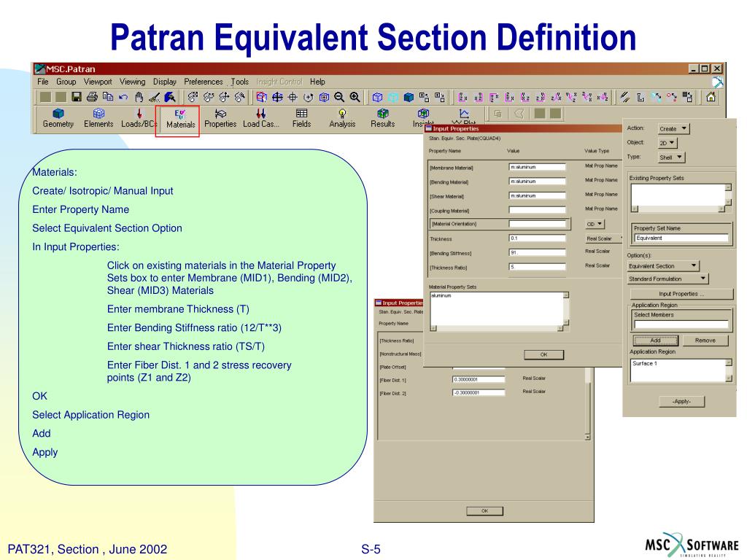Open the Loads/BCs application
Image resolution: width=747 pixels, height=560 pixels.
coord(139,118)
